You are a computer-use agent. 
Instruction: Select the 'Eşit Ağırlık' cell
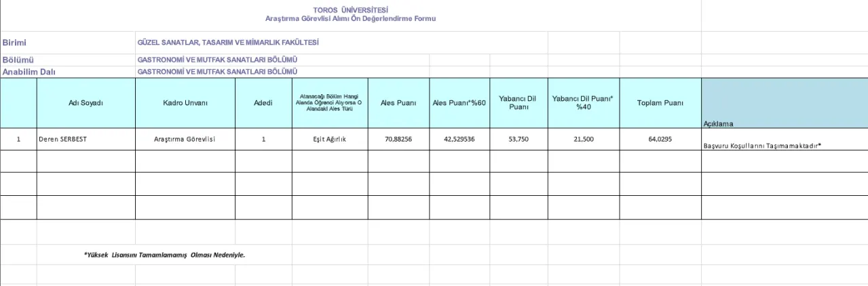[x=330, y=139]
